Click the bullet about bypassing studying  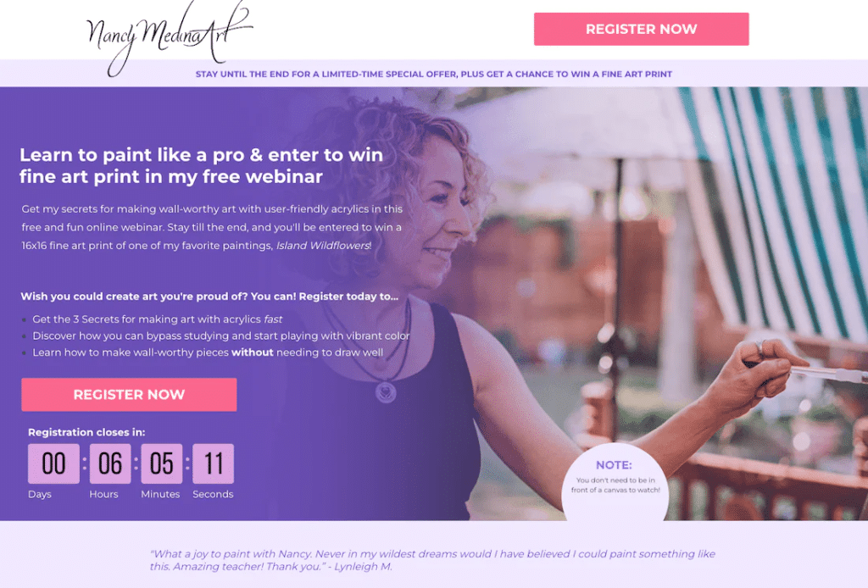pyautogui.click(x=221, y=336)
